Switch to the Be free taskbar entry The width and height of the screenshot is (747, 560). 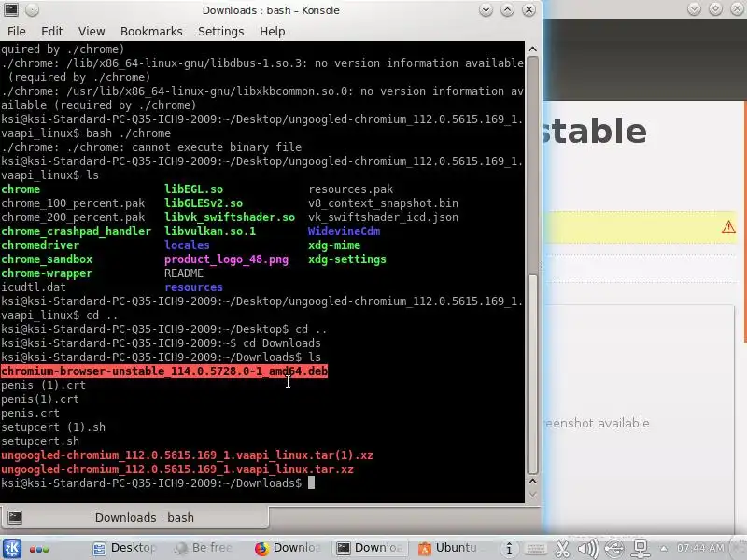(204, 548)
